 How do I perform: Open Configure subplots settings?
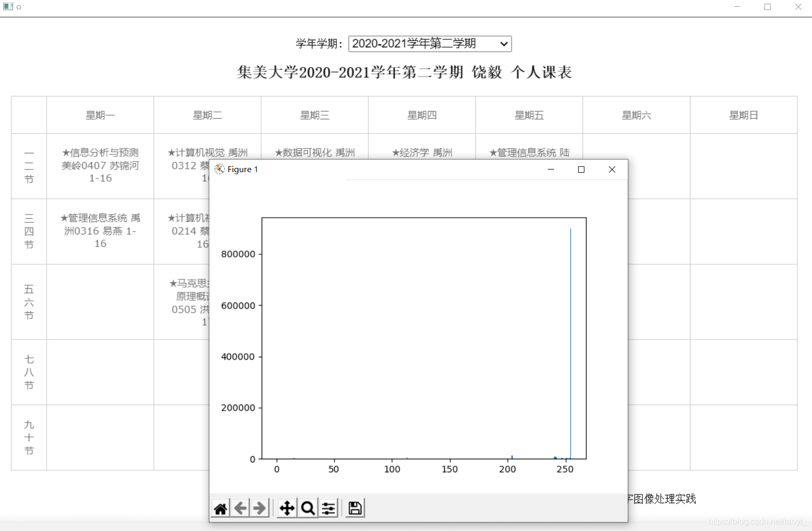coord(329,508)
